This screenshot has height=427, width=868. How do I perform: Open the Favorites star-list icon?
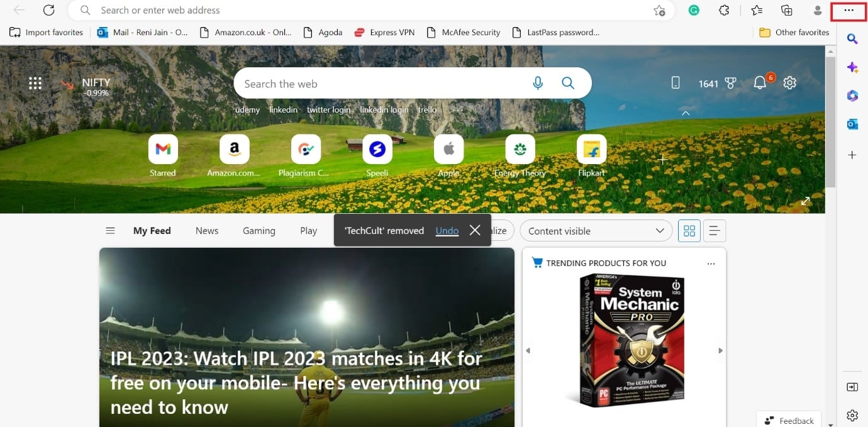pos(757,10)
